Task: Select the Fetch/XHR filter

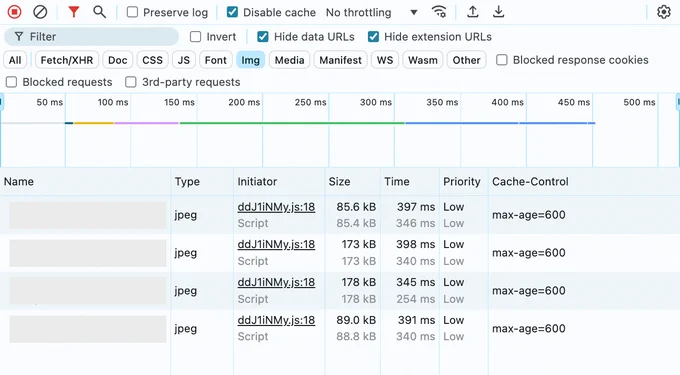Action: coord(67,60)
